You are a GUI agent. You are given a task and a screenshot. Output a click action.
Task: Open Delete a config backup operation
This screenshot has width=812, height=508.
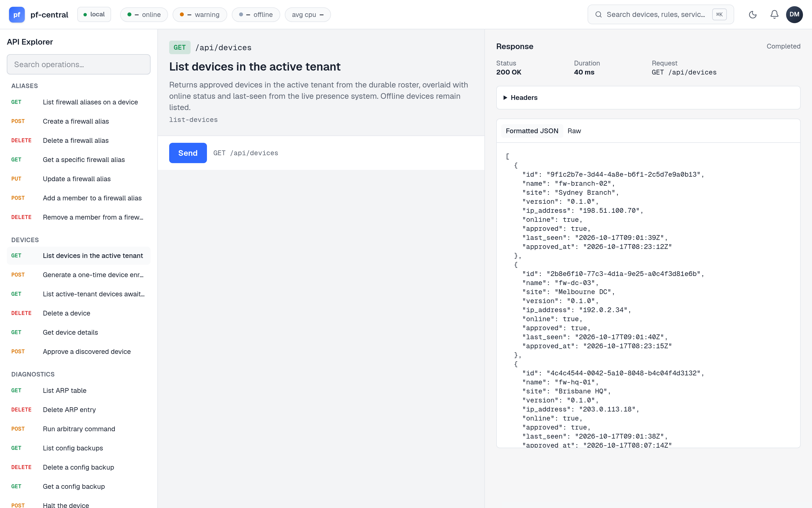point(78,467)
